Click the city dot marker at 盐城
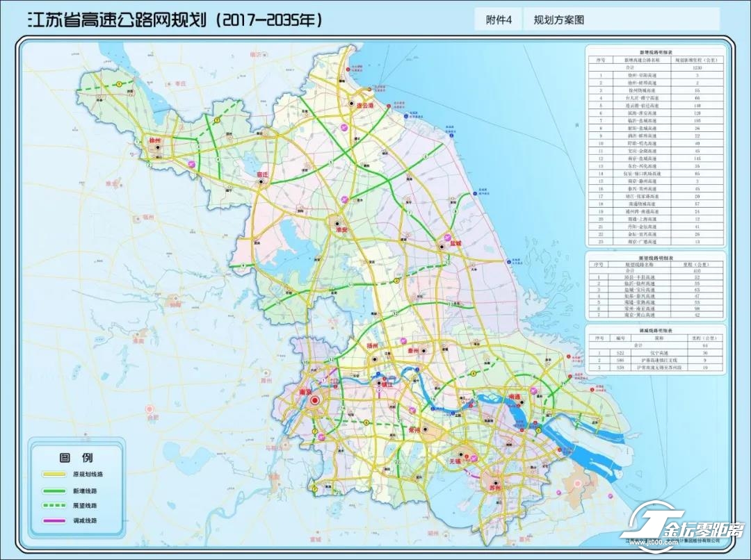 (442, 247)
